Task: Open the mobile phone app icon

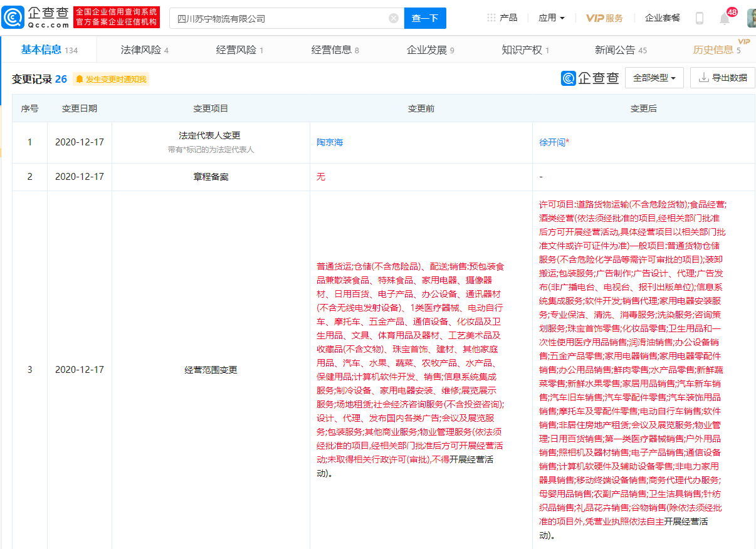Action: tap(700, 18)
